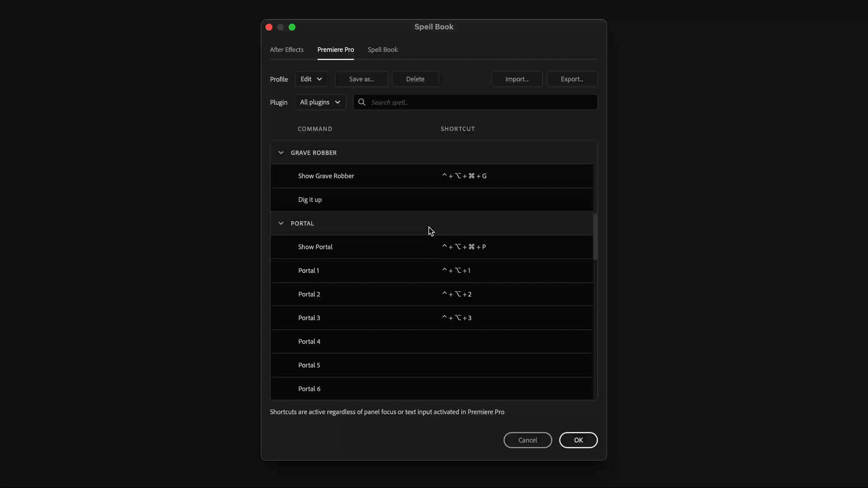868x488 pixels.
Task: Select the Dig it up command row
Action: click(310, 200)
